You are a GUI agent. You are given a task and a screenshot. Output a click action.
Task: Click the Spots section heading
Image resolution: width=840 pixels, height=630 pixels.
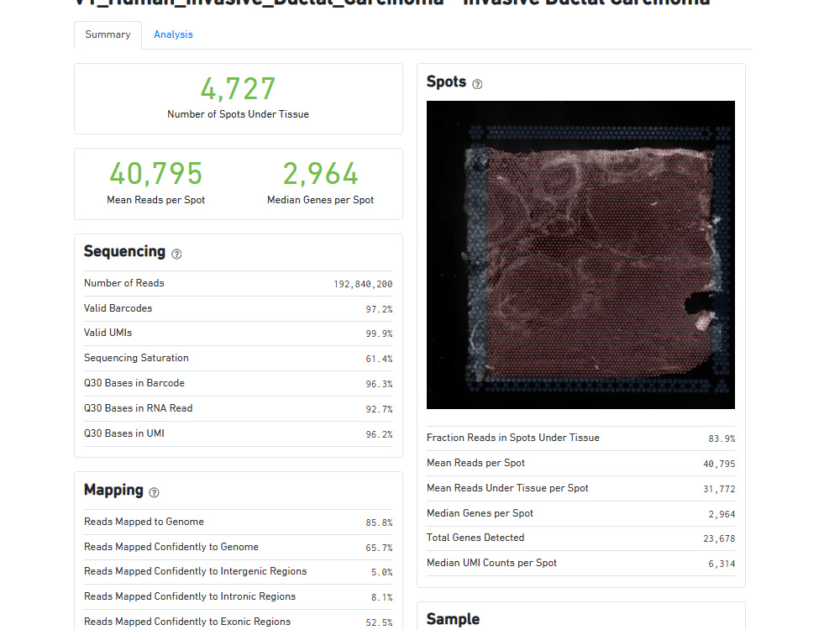[x=446, y=82]
